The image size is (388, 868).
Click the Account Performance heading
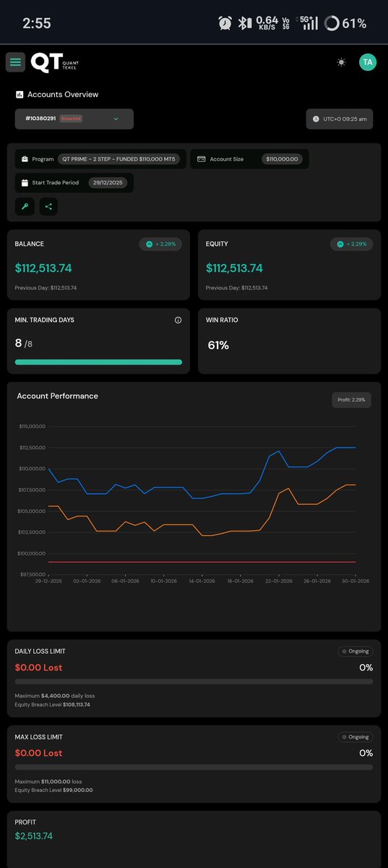(x=57, y=396)
